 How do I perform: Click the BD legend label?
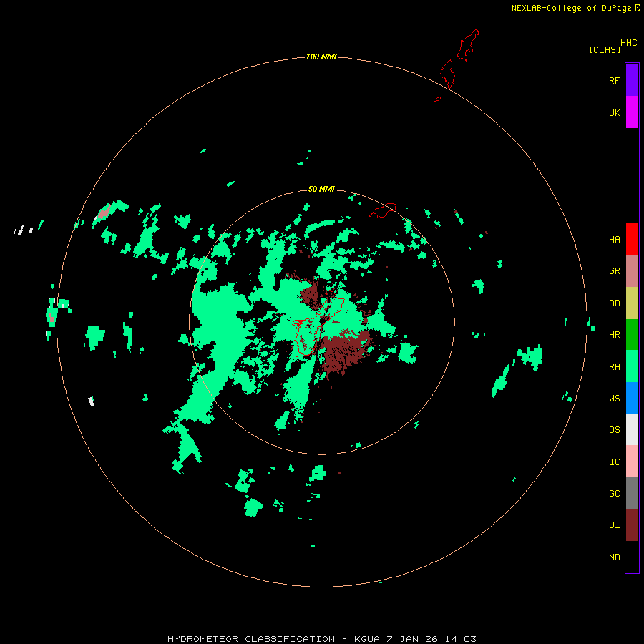coord(614,303)
